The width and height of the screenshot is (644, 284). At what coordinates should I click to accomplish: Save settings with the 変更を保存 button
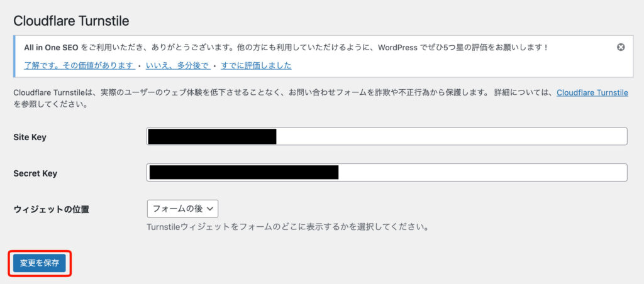click(x=40, y=263)
